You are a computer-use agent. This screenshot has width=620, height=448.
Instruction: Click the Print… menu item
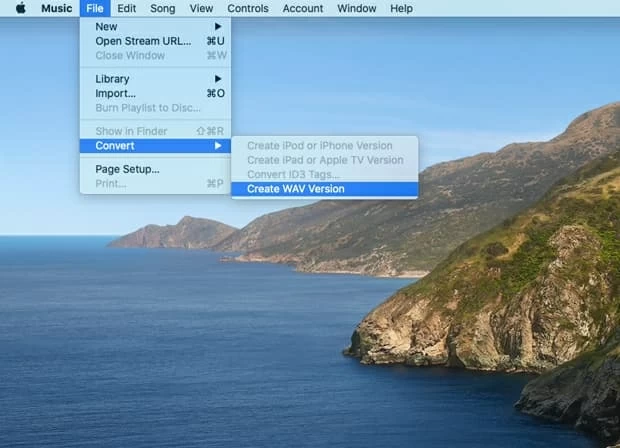(x=155, y=183)
